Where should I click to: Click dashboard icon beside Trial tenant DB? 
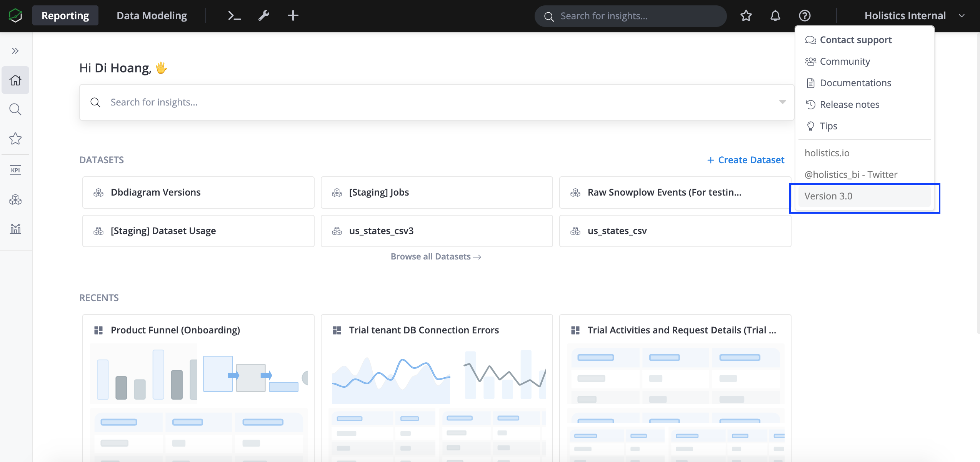(x=337, y=330)
